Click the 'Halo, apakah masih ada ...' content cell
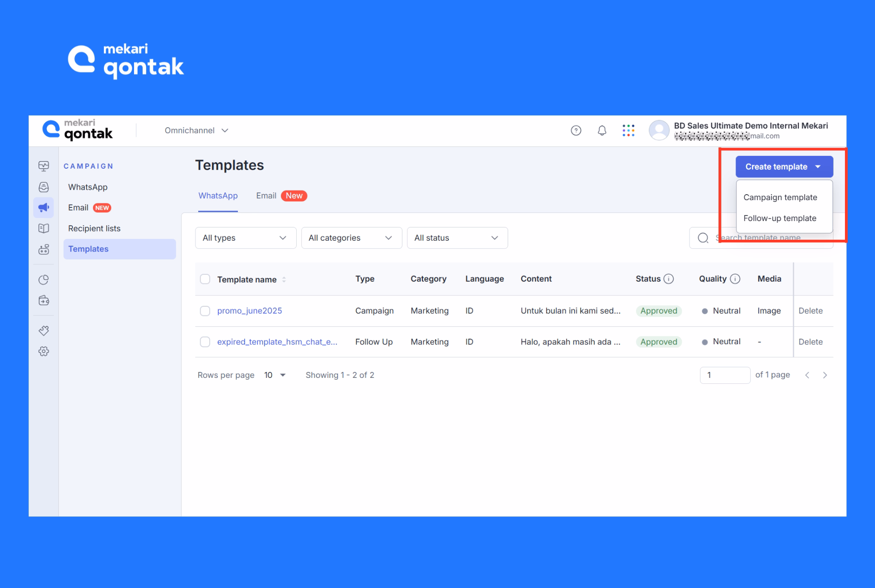The width and height of the screenshot is (875, 588). click(571, 342)
